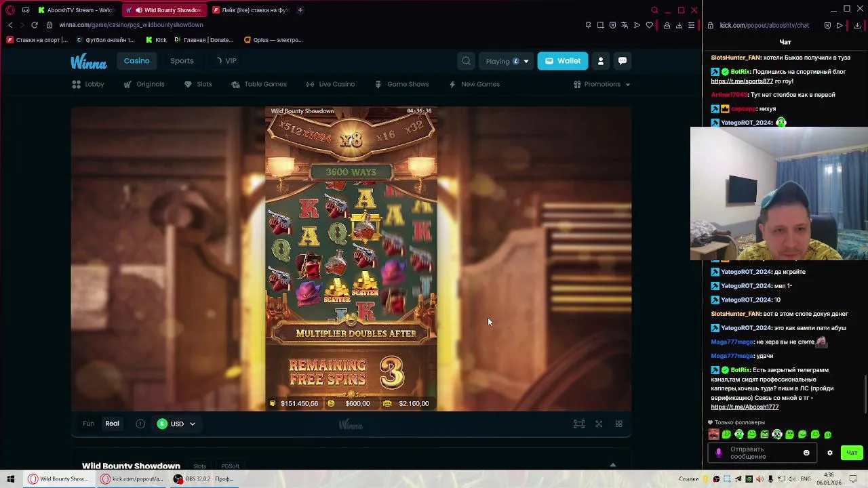Open New Games category

point(474,84)
